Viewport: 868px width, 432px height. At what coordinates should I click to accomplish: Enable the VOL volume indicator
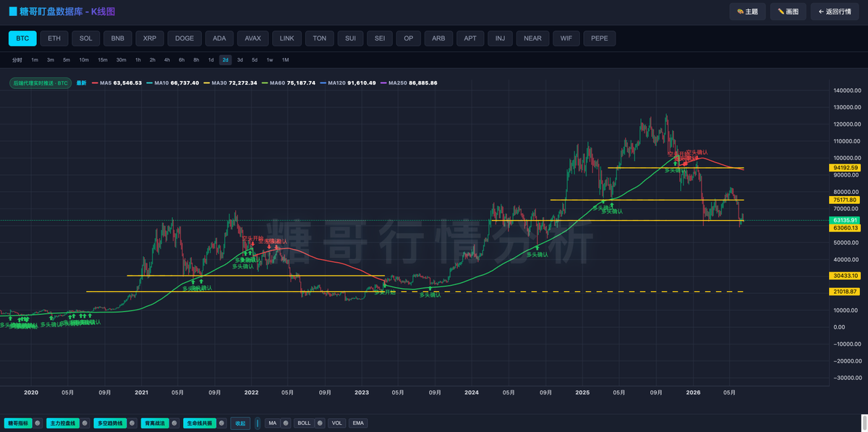click(x=337, y=423)
